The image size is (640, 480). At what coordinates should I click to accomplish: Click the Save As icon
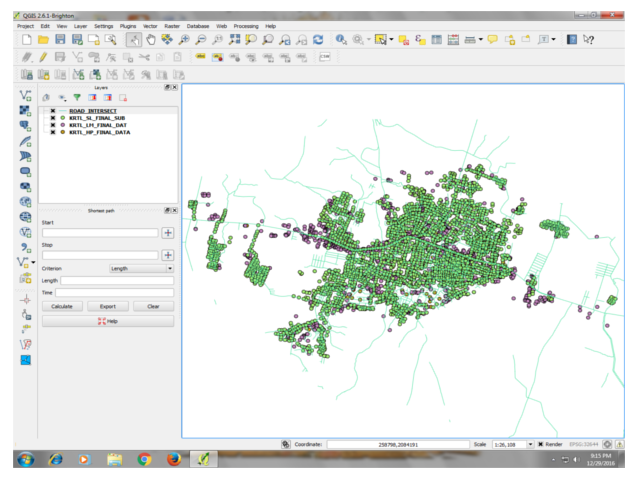77,40
